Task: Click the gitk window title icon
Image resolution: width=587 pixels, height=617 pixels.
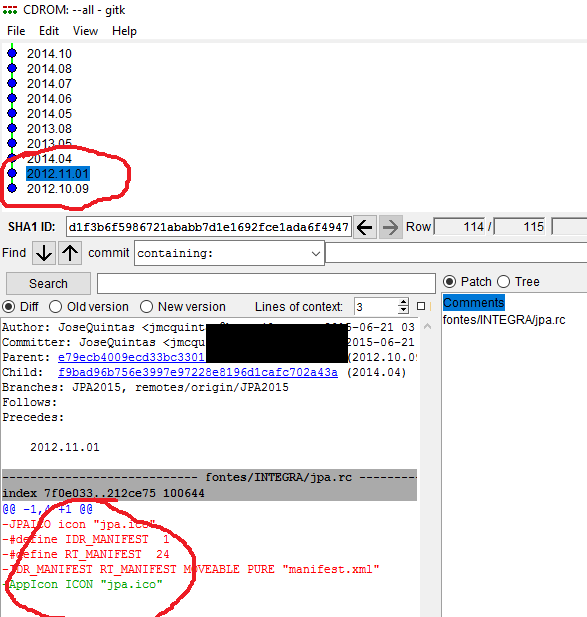Action: point(10,10)
